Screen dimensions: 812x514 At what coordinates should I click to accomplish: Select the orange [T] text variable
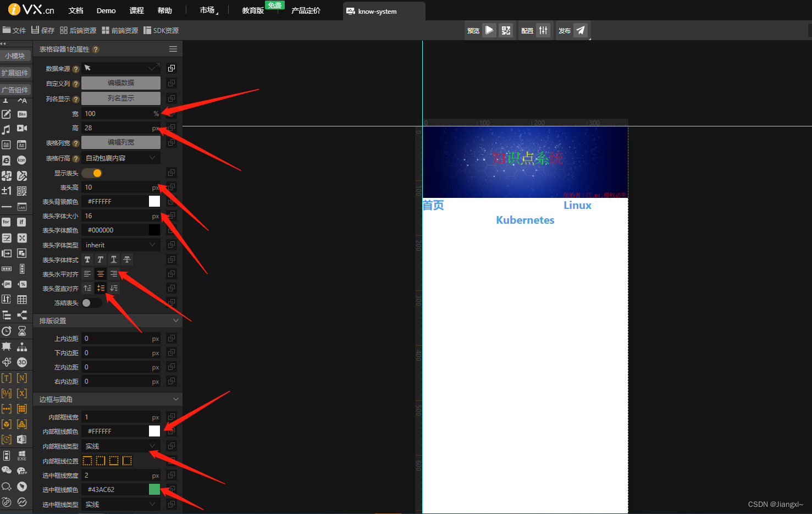[6, 378]
